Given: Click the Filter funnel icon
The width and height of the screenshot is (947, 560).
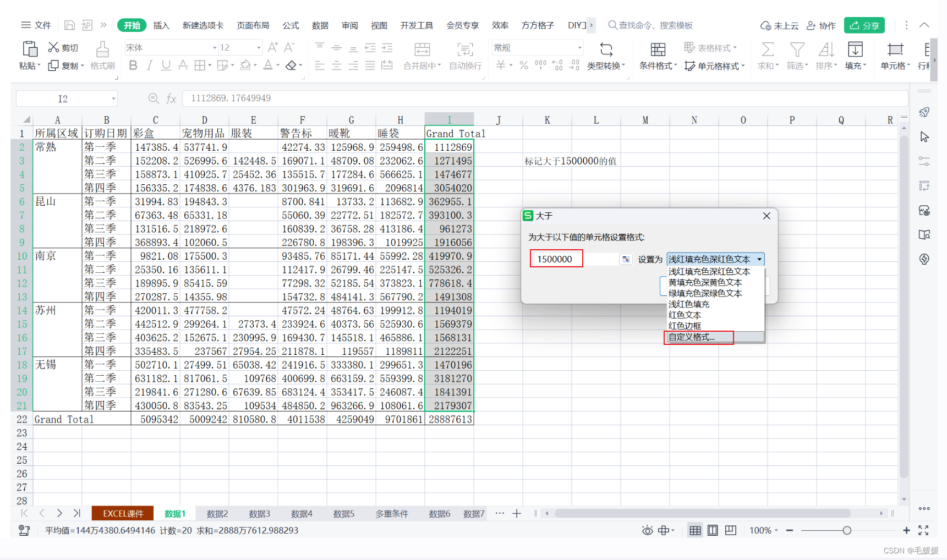Looking at the screenshot, I should [797, 49].
